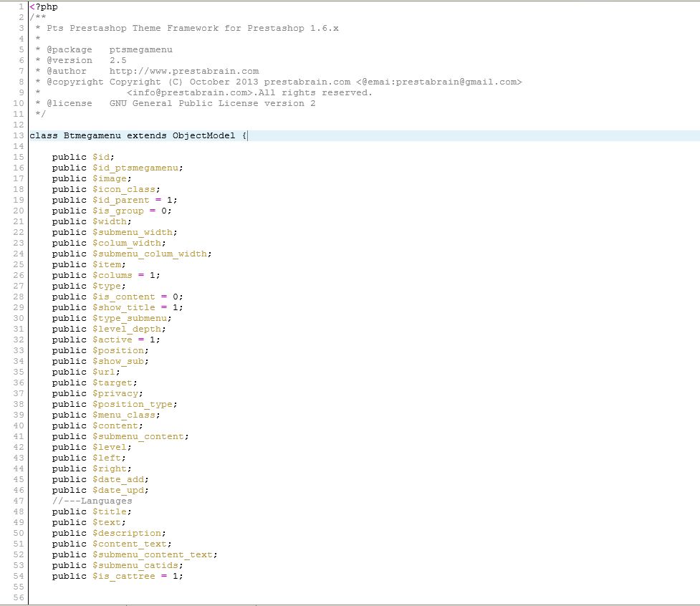Click the 'public $type;' declaration
The image size is (700, 606).
tap(89, 286)
